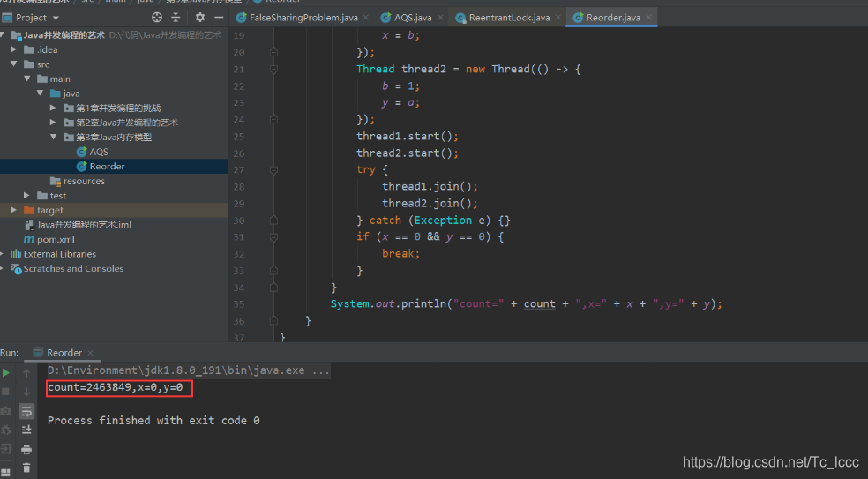Jump up the stack trace with up arrow
The image size is (868, 479).
(26, 373)
